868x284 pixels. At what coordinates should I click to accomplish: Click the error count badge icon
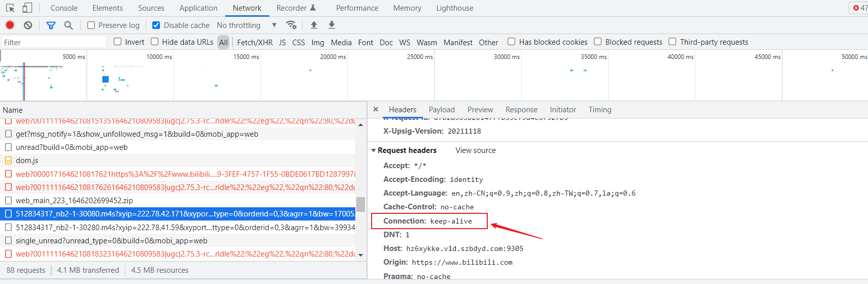(x=856, y=8)
